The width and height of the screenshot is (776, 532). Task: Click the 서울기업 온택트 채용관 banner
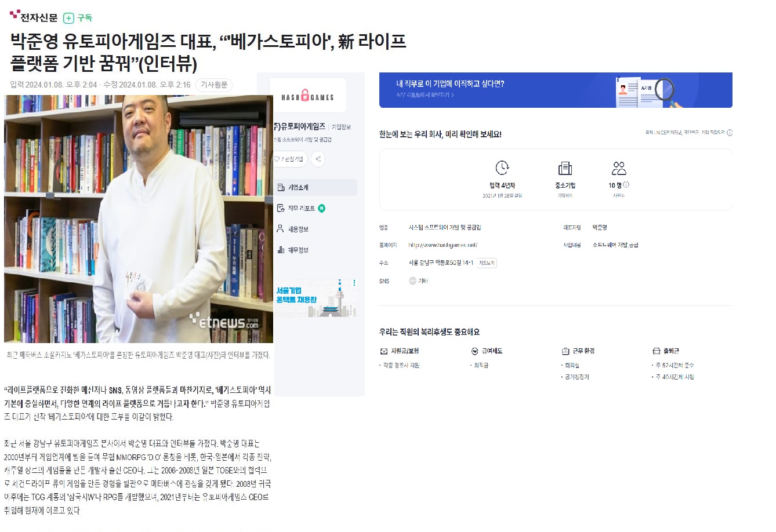[x=316, y=298]
